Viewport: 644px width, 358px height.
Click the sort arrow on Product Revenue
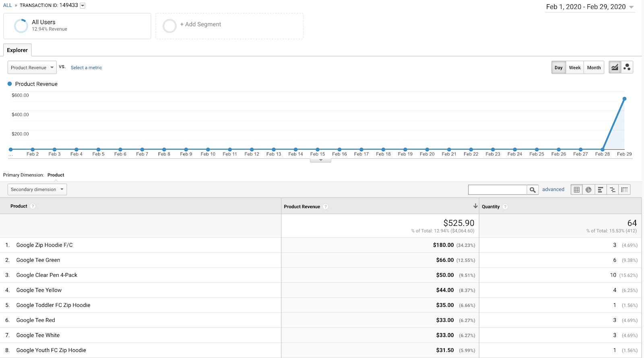tap(475, 206)
